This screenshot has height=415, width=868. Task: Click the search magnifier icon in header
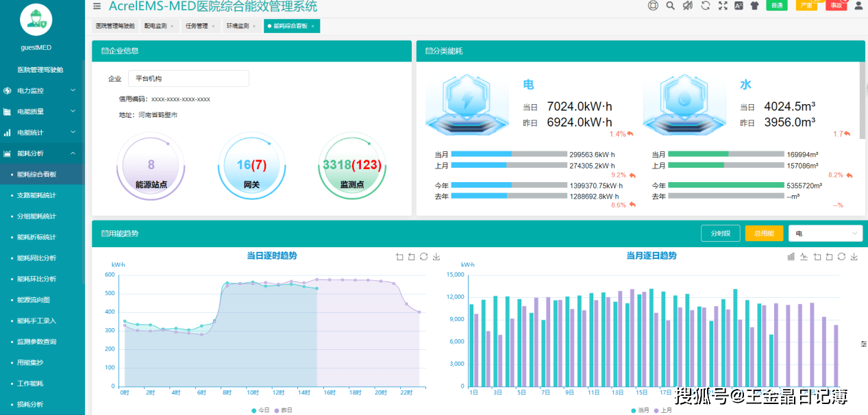[x=670, y=5]
